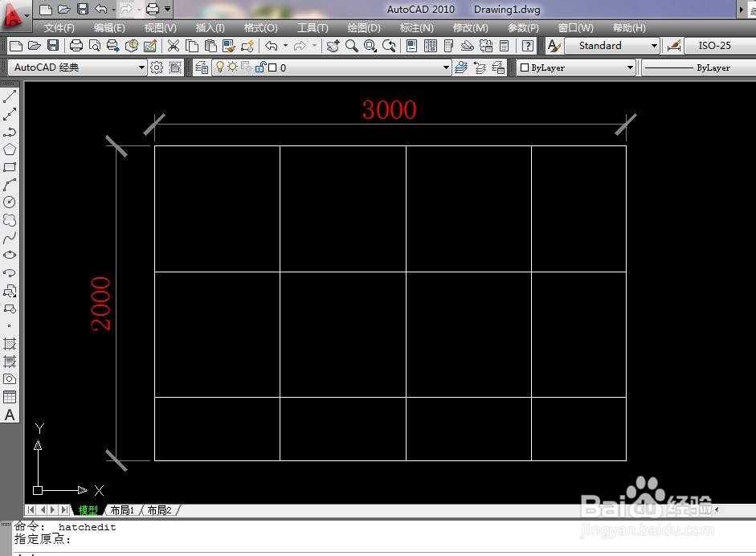756x556 pixels.
Task: Jump to first layout tab arrow
Action: [31, 509]
